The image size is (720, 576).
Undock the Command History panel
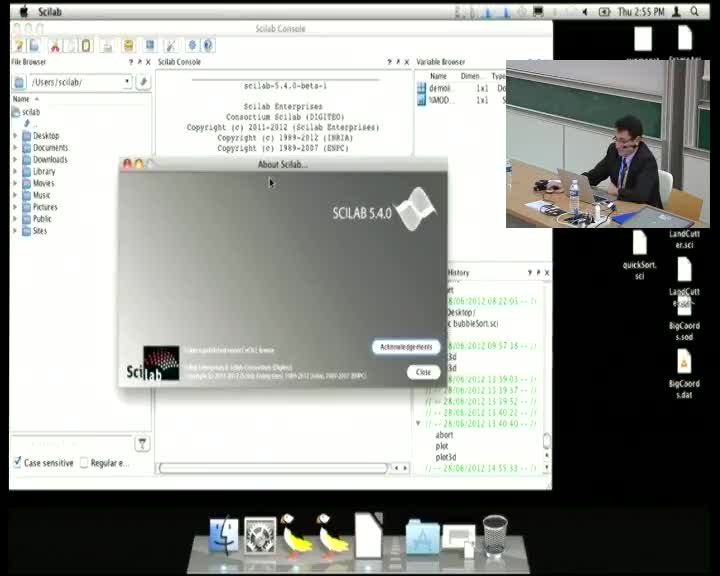pos(539,272)
